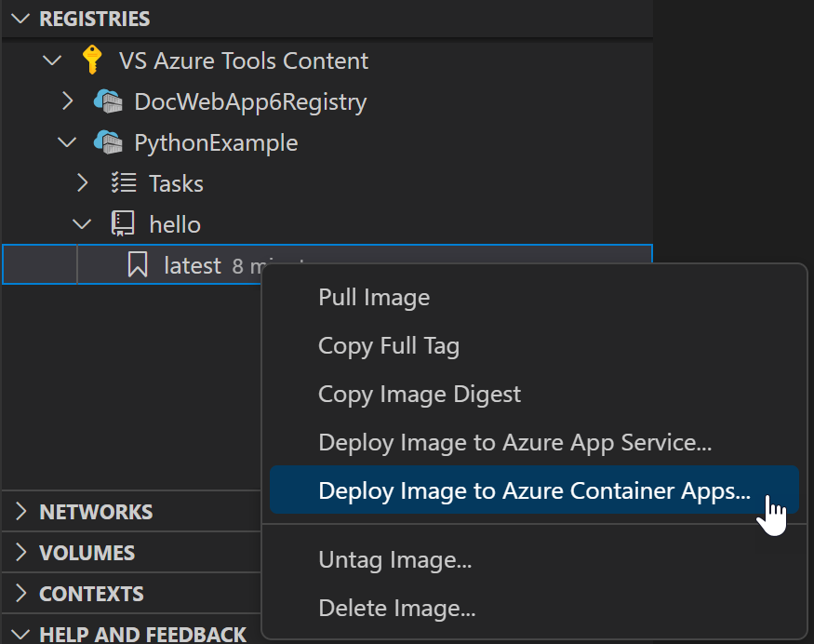Click the key icon beside VS Azure Tools Content

90,60
